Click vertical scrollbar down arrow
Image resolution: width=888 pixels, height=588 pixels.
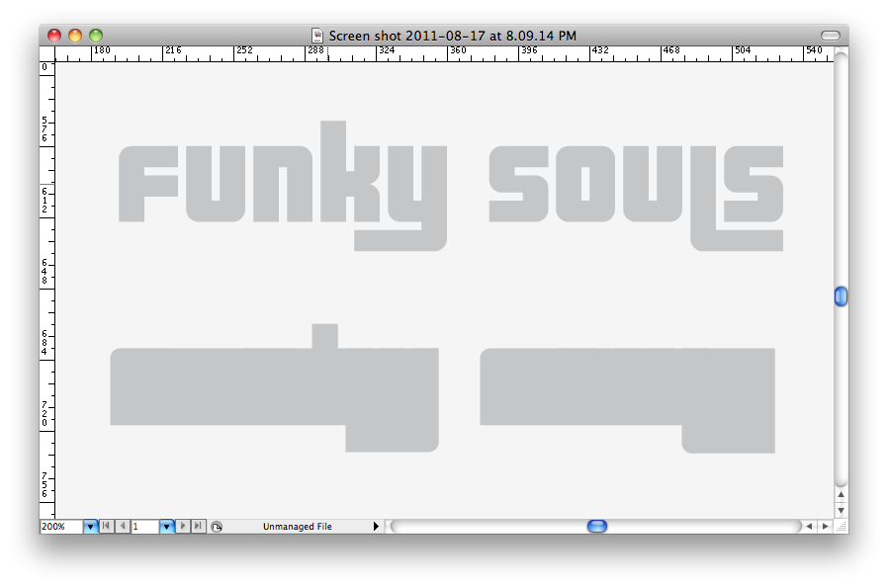point(841,511)
